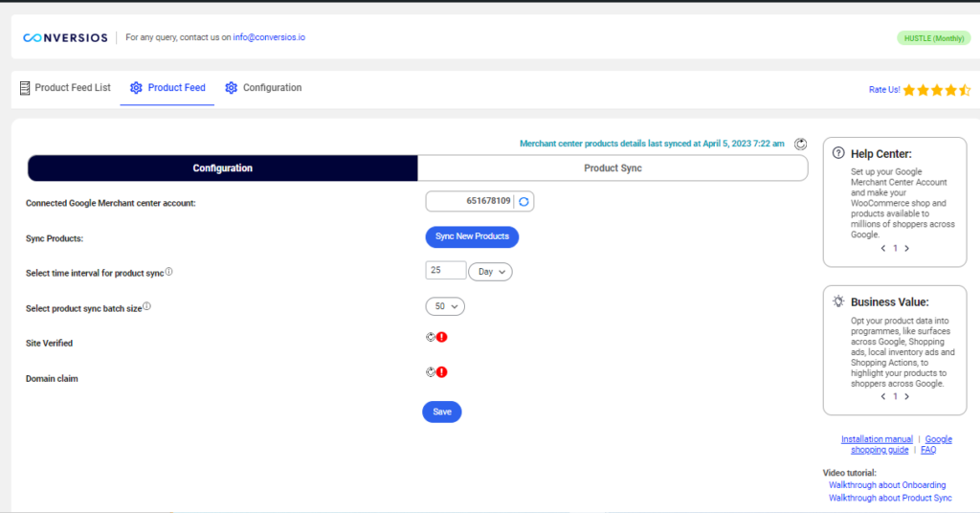Click the time interval input showing 25
Viewport: 980px width, 513px height.
pyautogui.click(x=446, y=271)
